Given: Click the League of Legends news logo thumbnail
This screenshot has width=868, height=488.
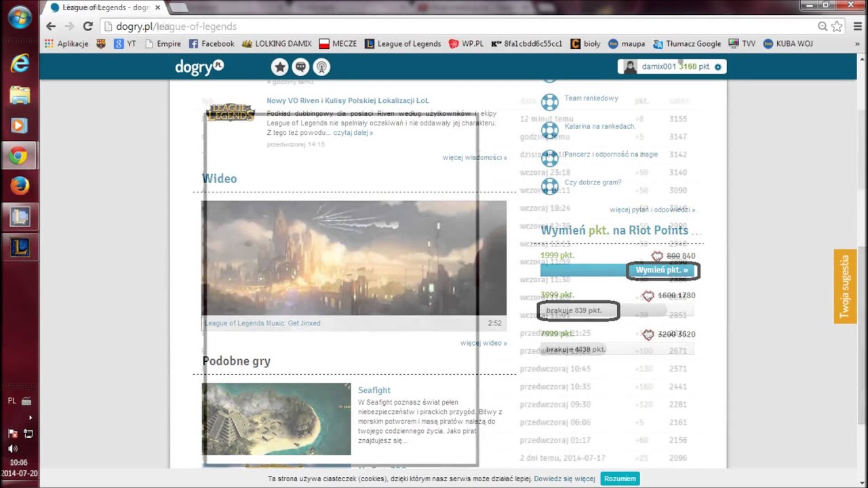Looking at the screenshot, I should [230, 112].
